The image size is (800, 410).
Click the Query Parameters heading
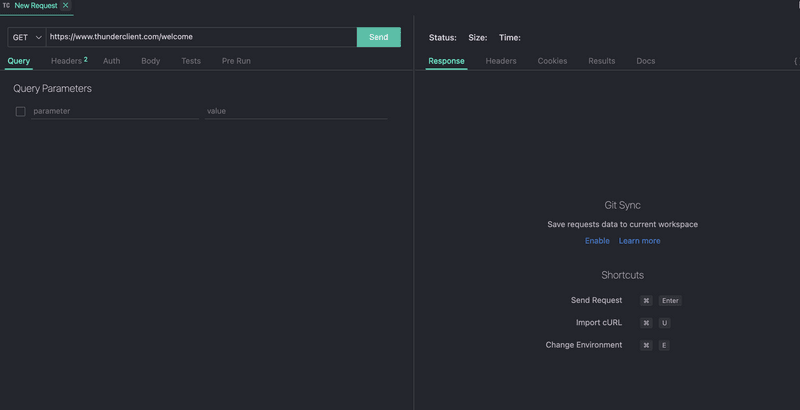click(x=53, y=88)
